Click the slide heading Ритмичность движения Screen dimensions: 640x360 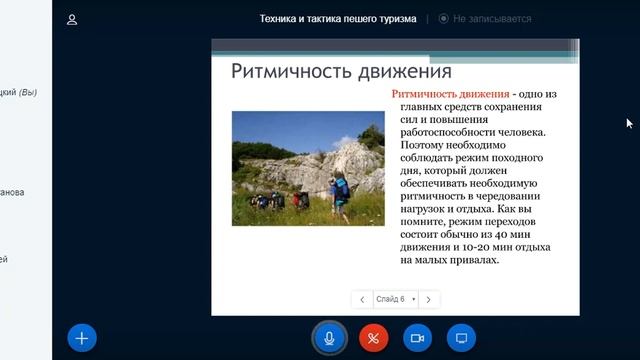click(341, 71)
